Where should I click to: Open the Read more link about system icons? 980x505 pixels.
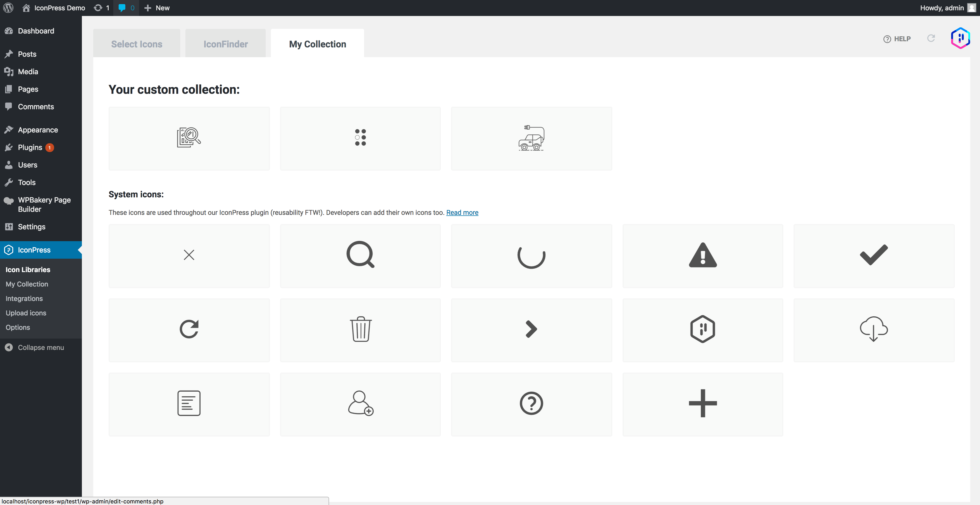(462, 212)
